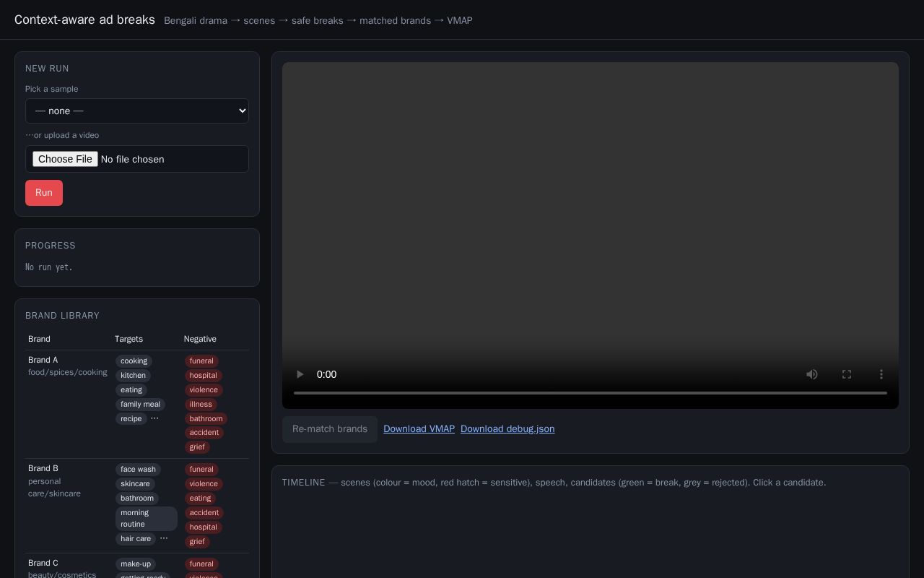The width and height of the screenshot is (924, 578).
Task: Click the Context-aware ad breaks title
Action: pos(84,20)
